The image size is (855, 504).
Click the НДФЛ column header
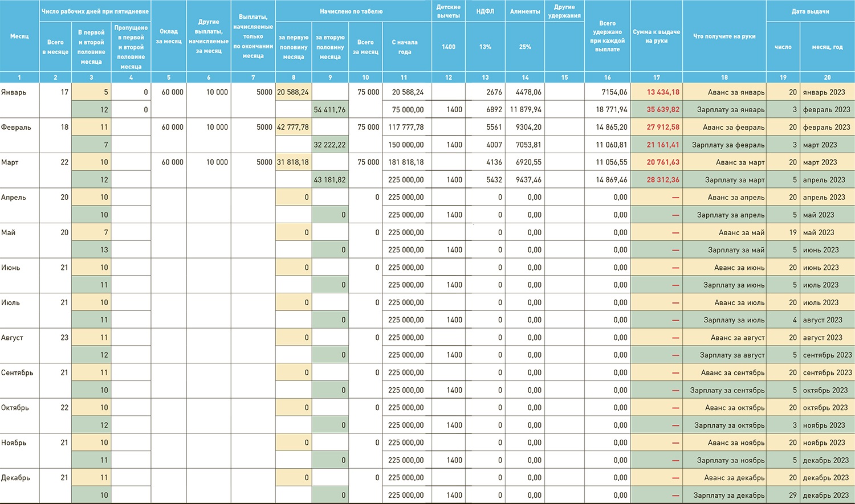tap(485, 11)
